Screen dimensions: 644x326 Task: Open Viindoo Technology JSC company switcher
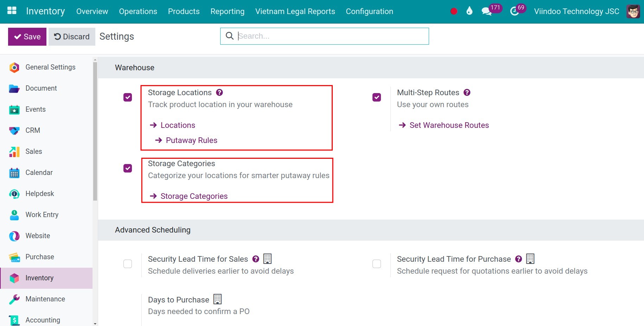[576, 11]
